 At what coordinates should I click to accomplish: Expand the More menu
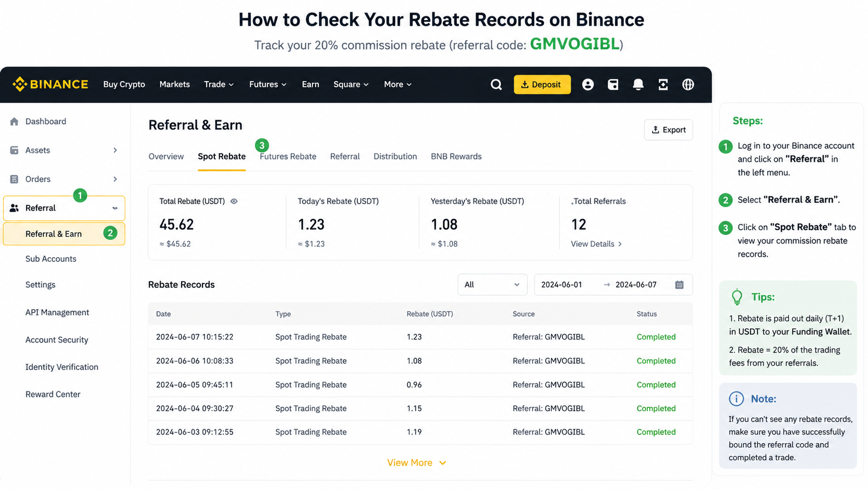398,84
